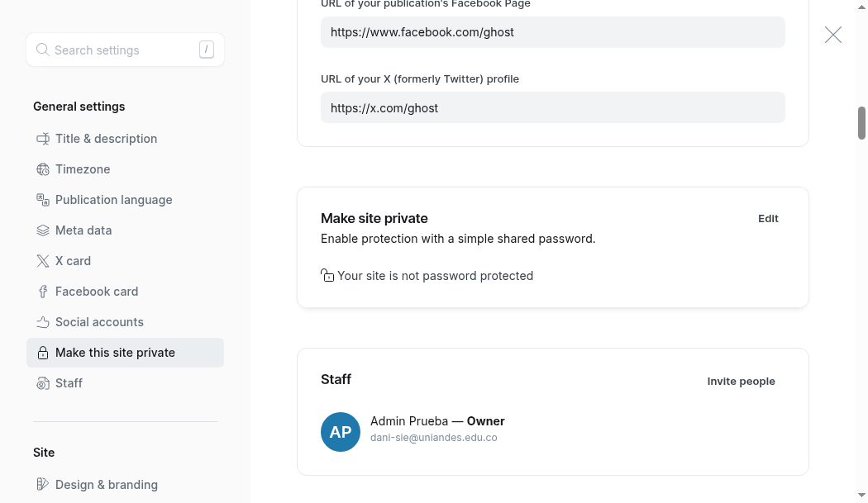This screenshot has height=503, width=868.
Task: Click the Invite people button
Action: [x=741, y=382]
